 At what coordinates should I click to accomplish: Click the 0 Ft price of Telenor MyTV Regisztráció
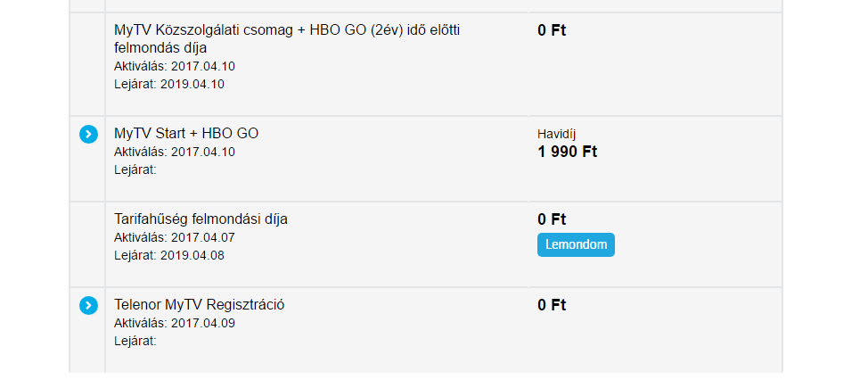(x=552, y=305)
